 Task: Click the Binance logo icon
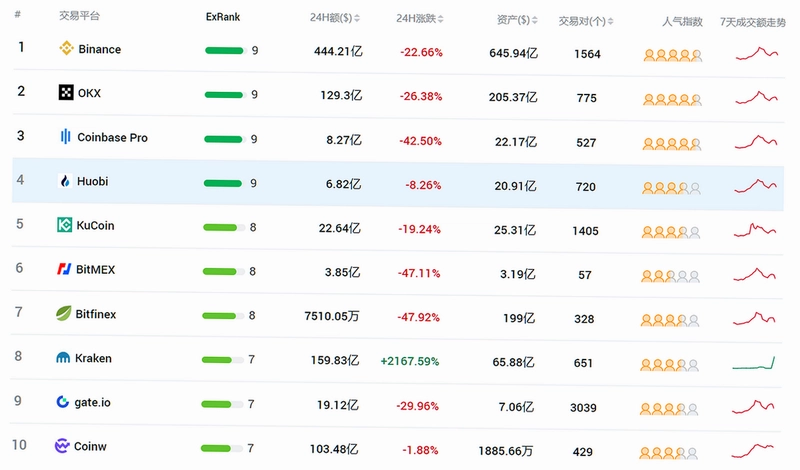point(66,48)
